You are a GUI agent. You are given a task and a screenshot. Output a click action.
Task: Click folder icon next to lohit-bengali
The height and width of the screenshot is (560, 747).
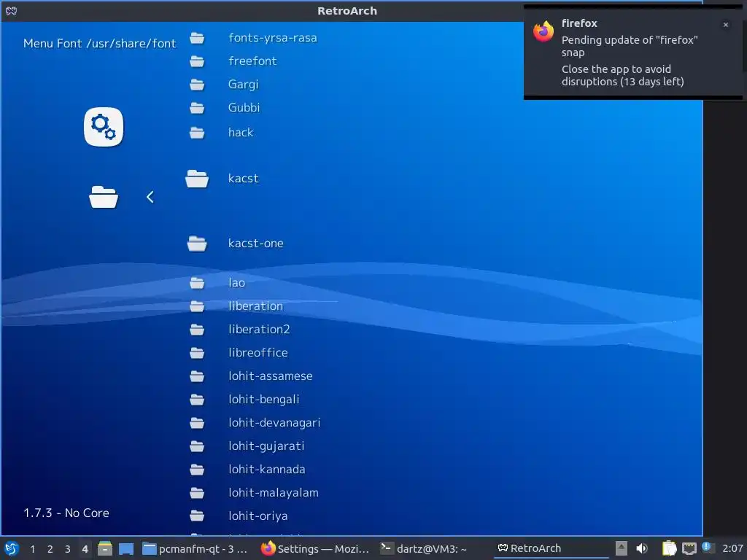pos(197,400)
